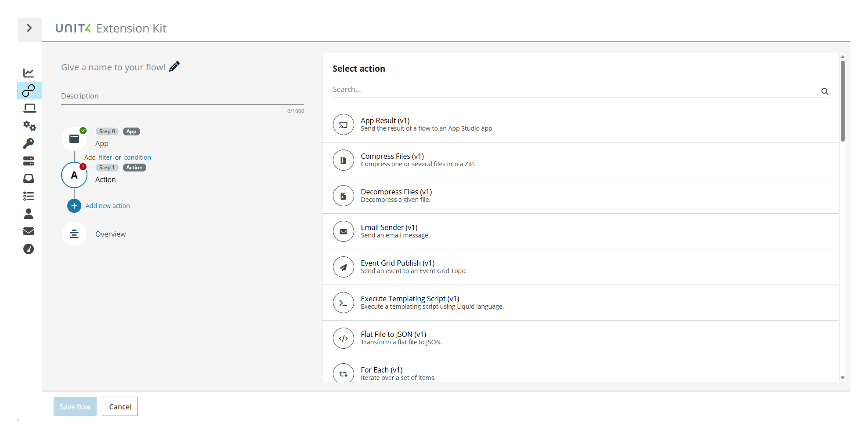Select the users panel via person icon
The image size is (868, 438).
29,214
